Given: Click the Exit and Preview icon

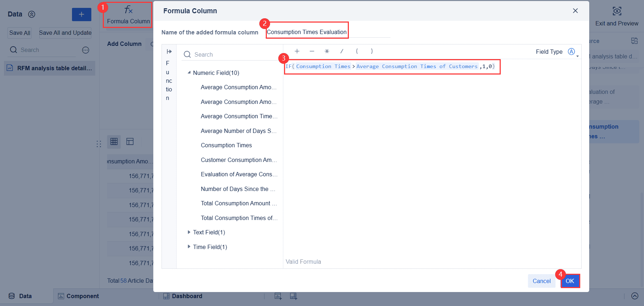Looking at the screenshot, I should (x=617, y=11).
